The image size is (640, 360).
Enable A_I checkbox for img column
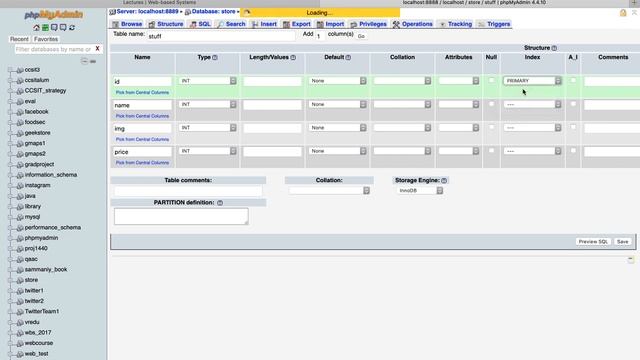tap(573, 127)
